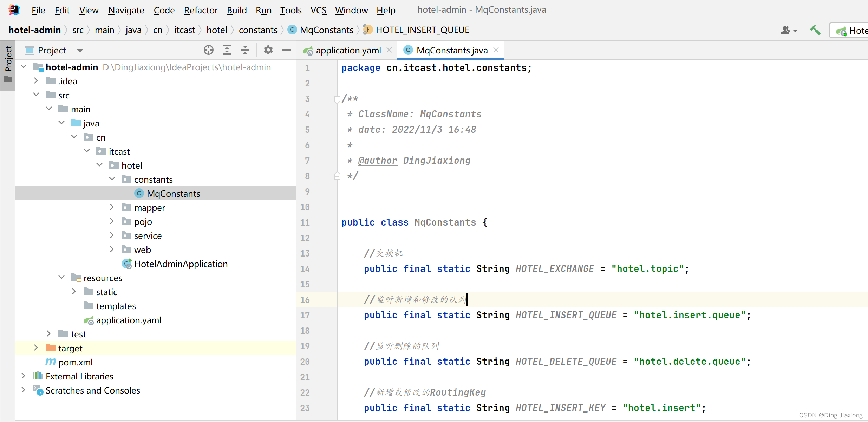Image resolution: width=868 pixels, height=422 pixels.
Task: Open HotelAdminApplication class in tree
Action: pos(181,264)
